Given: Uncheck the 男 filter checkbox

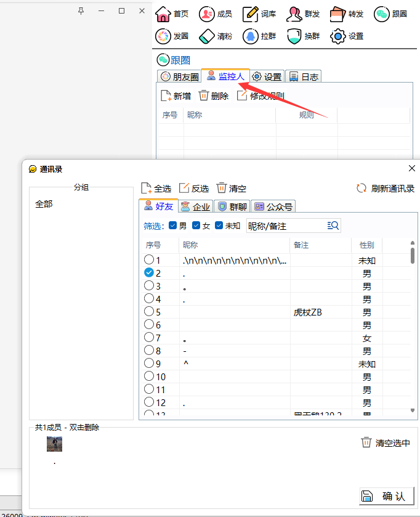Looking at the screenshot, I should [173, 226].
